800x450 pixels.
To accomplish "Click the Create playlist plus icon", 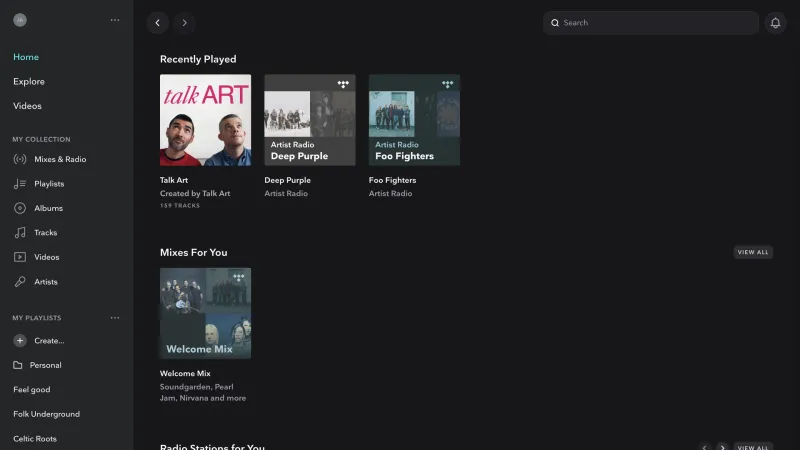I will pos(20,340).
